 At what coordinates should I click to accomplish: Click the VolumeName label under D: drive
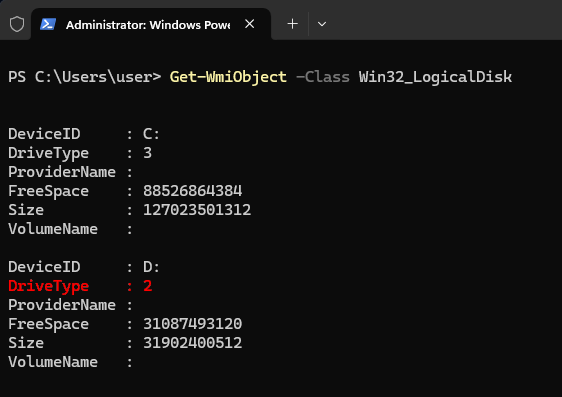click(53, 362)
